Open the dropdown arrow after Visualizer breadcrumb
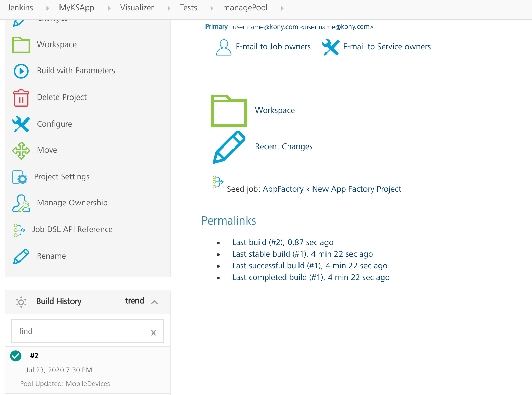The height and width of the screenshot is (395, 532). 169,8
